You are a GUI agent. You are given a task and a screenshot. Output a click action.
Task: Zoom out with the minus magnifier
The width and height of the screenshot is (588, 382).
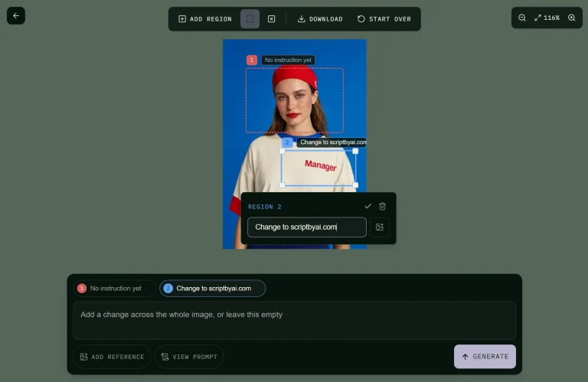(x=522, y=18)
